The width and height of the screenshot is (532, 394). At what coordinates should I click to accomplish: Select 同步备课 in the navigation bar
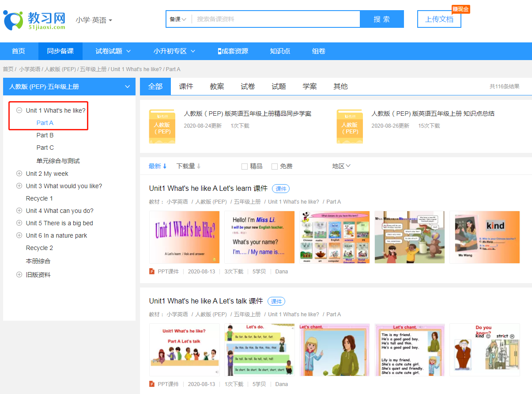pyautogui.click(x=60, y=51)
